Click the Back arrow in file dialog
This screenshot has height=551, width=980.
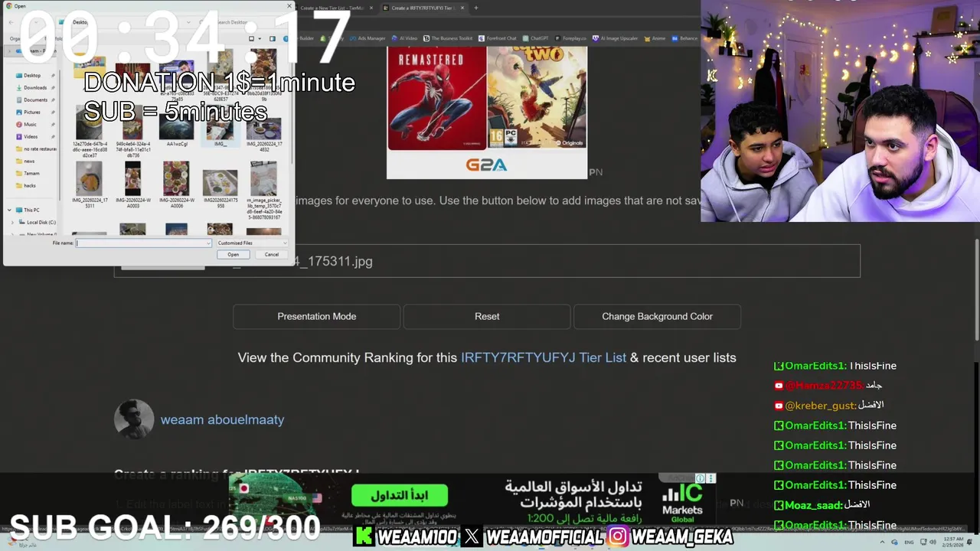pos(11,21)
